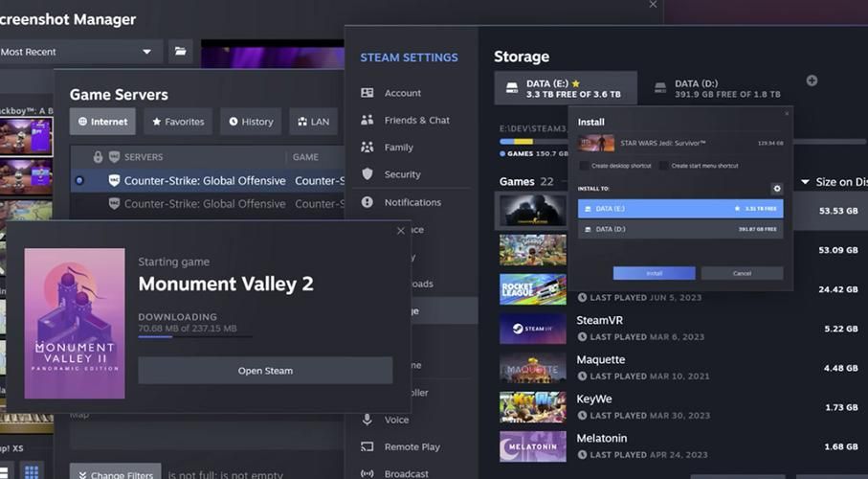Viewport: 868px width, 479px height.
Task: Click the Voice microphone icon
Action: [367, 420]
